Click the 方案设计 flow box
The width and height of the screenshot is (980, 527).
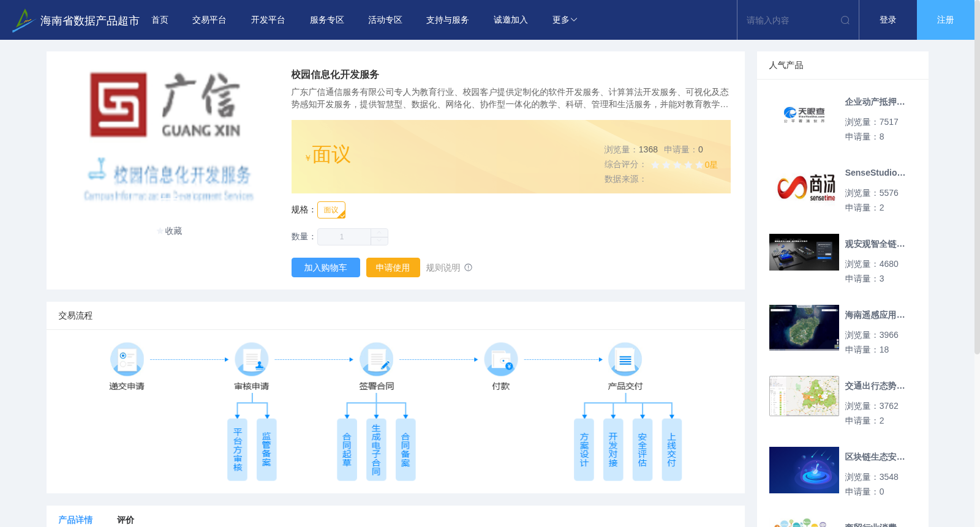[x=584, y=450]
